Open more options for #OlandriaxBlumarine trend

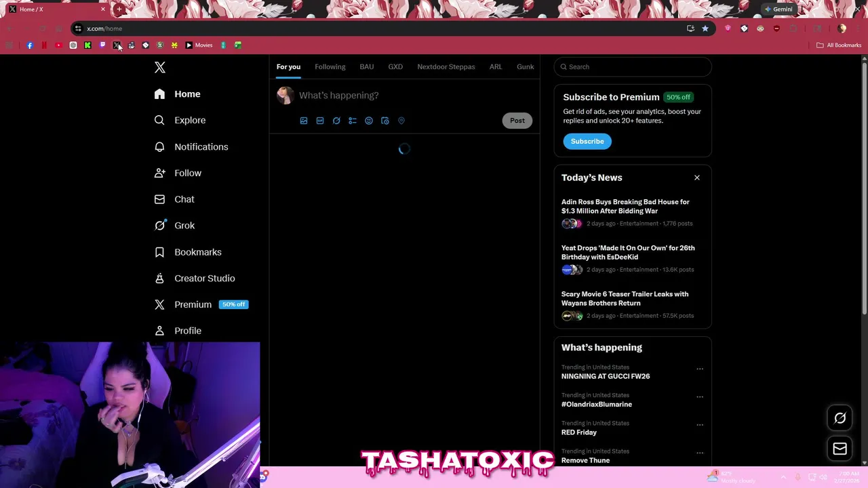coord(700,397)
